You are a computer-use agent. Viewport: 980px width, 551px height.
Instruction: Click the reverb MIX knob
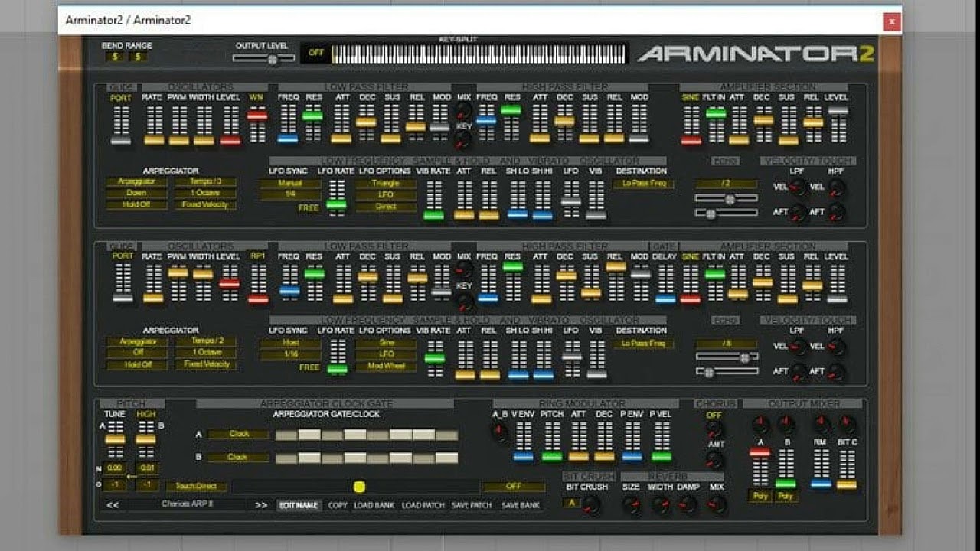tap(717, 504)
